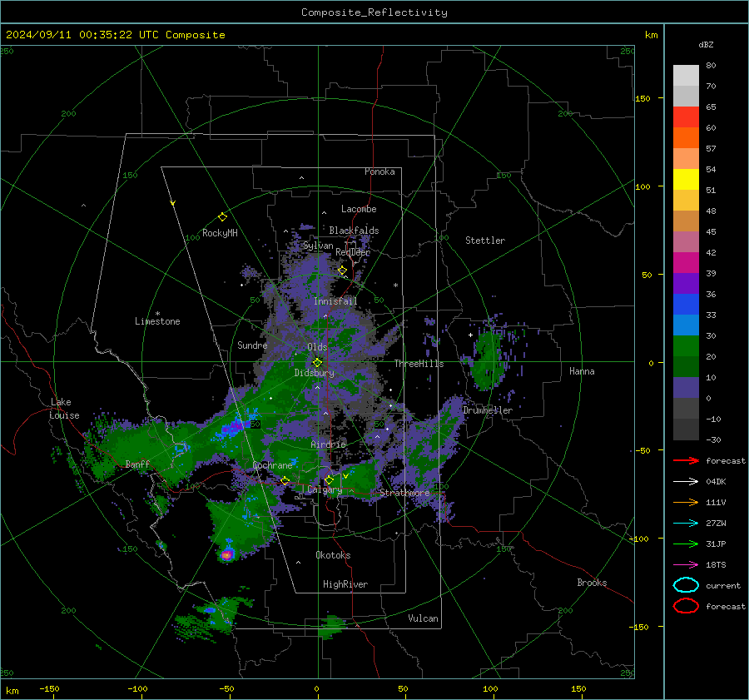The width and height of the screenshot is (749, 700).
Task: Click the Lacombe town label
Action: [358, 209]
